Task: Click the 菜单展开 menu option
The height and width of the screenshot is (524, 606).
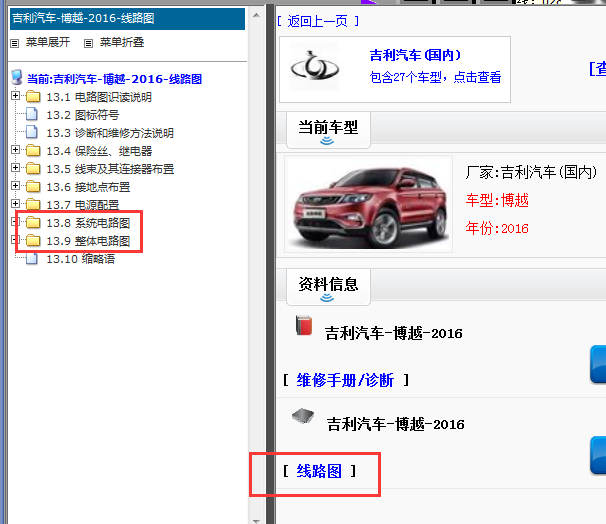Action: pyautogui.click(x=48, y=42)
